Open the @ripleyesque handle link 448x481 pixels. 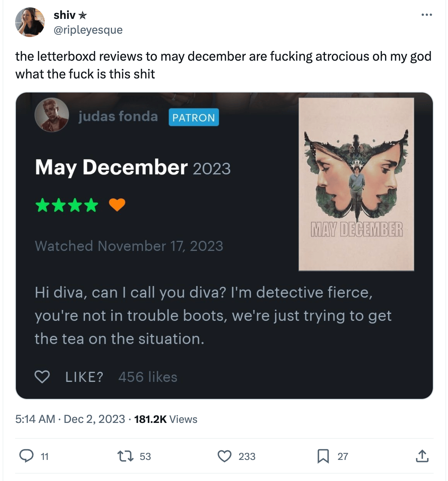click(88, 30)
